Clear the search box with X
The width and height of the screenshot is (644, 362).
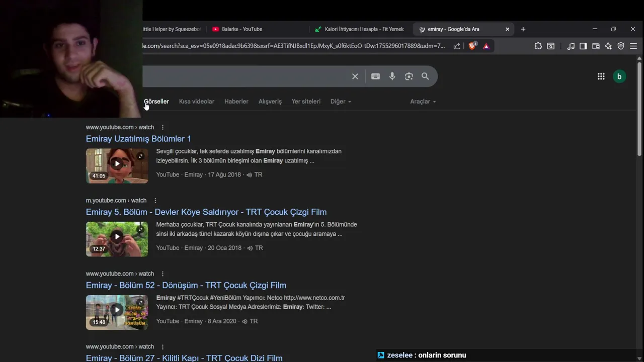tap(355, 76)
